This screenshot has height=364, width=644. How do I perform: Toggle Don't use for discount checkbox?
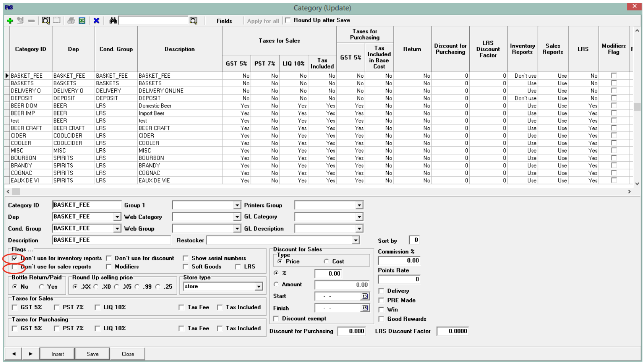tap(109, 258)
